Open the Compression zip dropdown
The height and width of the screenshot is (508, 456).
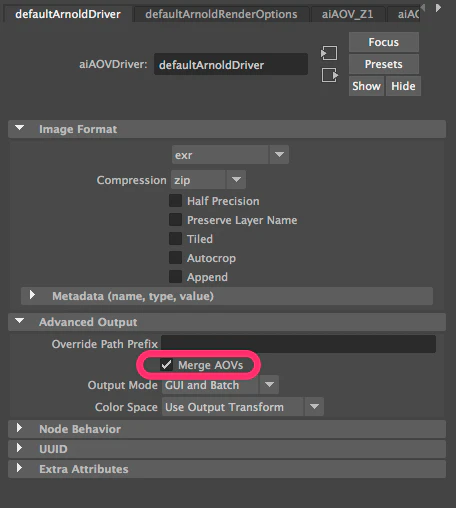[x=208, y=180]
